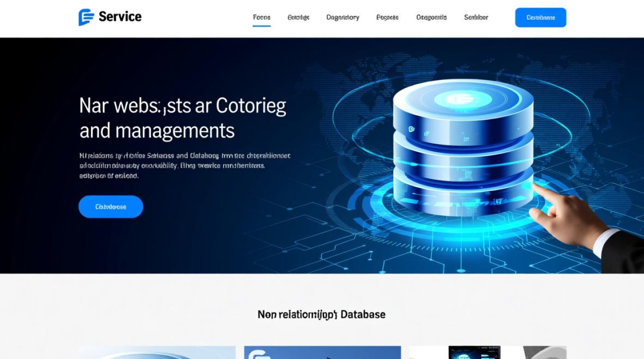Open the left card thumbnail at the bottom
Viewport: 644px width, 359px height.
[x=157, y=353]
